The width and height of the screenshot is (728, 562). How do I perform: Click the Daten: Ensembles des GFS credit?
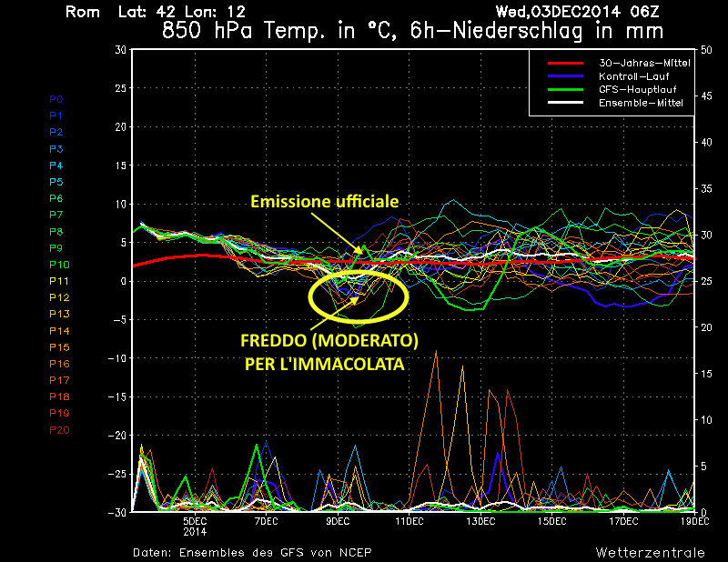pos(252,553)
